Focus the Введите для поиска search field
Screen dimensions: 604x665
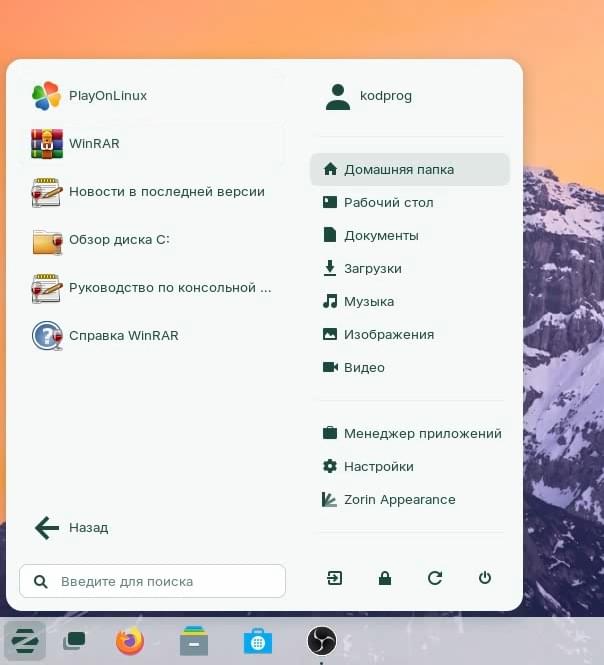tap(153, 581)
